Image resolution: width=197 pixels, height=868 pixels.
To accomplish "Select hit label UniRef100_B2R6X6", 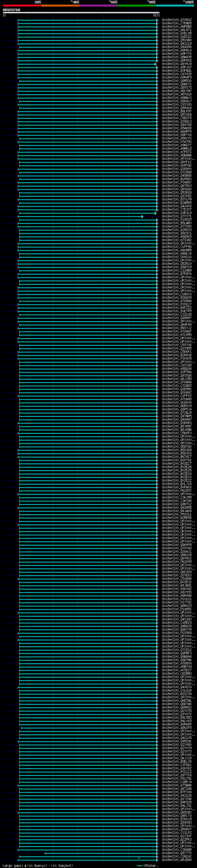I will [x=177, y=355].
